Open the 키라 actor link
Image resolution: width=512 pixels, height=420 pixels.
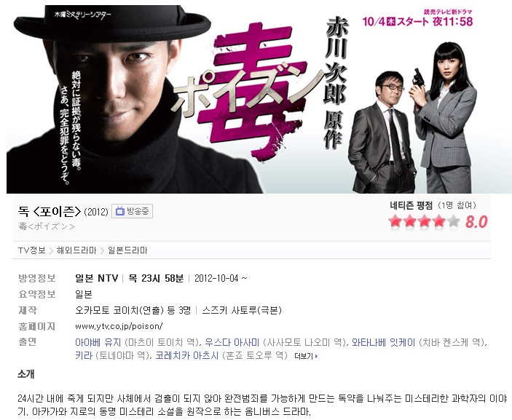(84, 355)
